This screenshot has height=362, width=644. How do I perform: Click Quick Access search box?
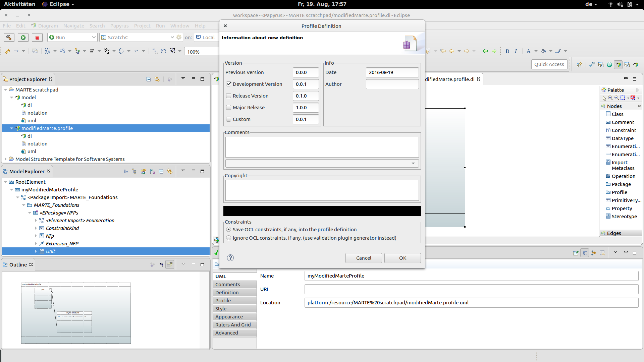pyautogui.click(x=549, y=64)
